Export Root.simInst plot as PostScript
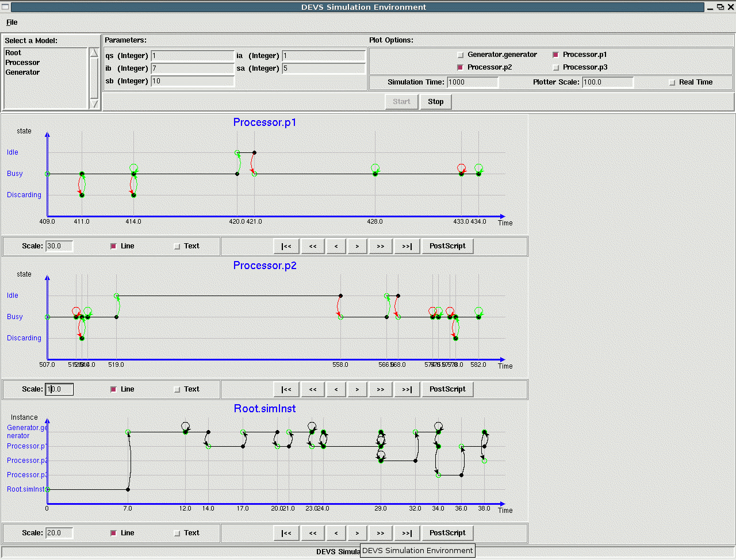Screen dimensions: 736x560 447,533
